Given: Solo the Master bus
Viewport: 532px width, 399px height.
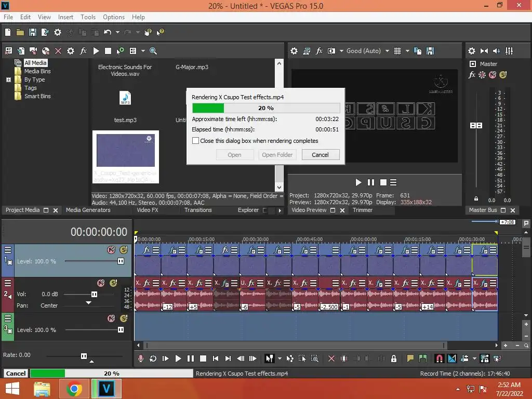Looking at the screenshot, I should (x=503, y=75).
